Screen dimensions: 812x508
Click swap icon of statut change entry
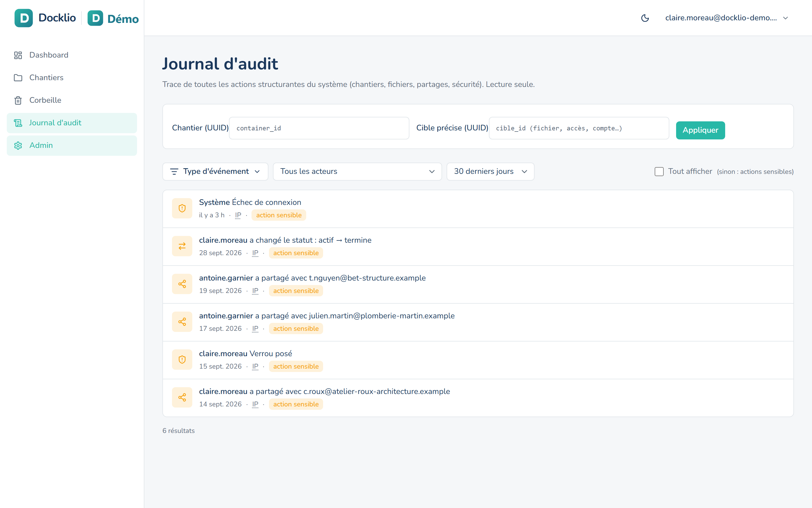182,246
